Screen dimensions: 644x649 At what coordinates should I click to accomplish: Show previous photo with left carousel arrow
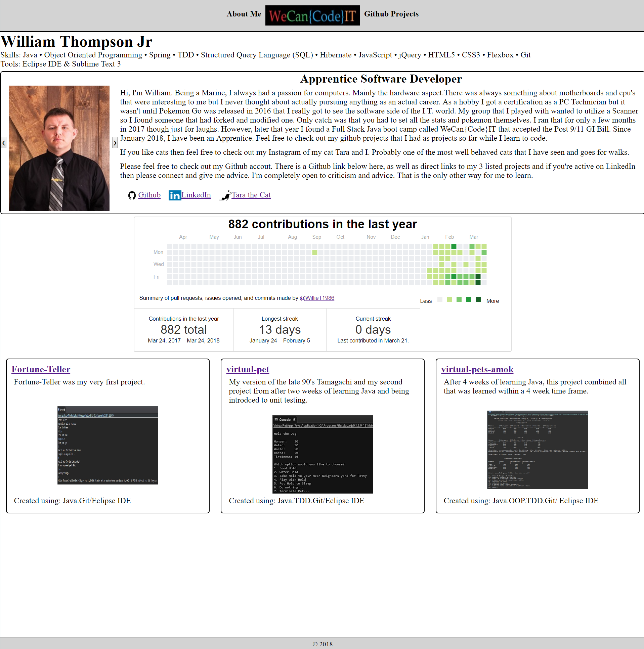point(3,143)
